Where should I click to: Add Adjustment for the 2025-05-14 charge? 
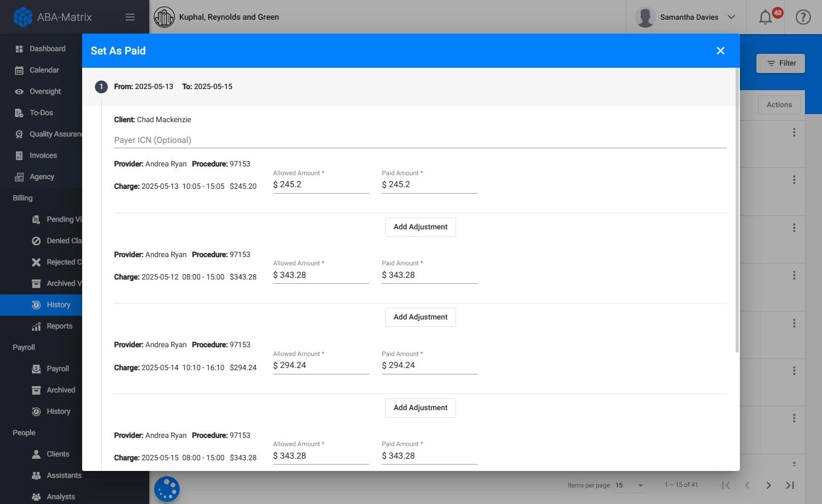(420, 408)
